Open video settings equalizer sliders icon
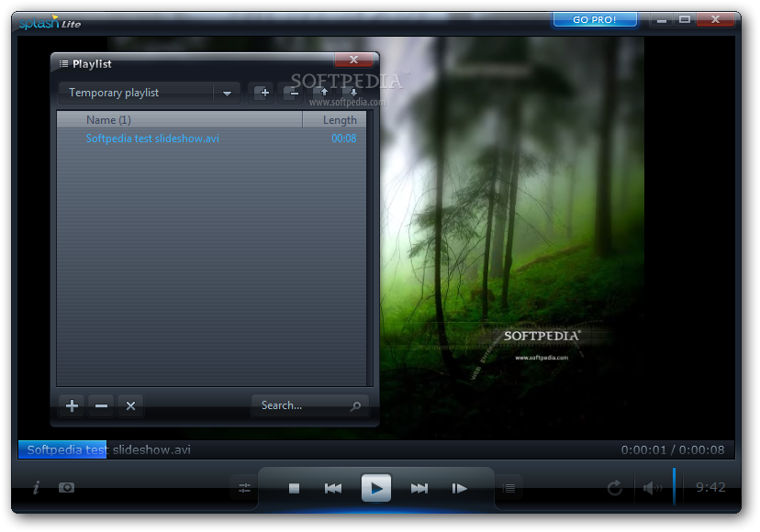The image size is (760, 532). tap(245, 488)
